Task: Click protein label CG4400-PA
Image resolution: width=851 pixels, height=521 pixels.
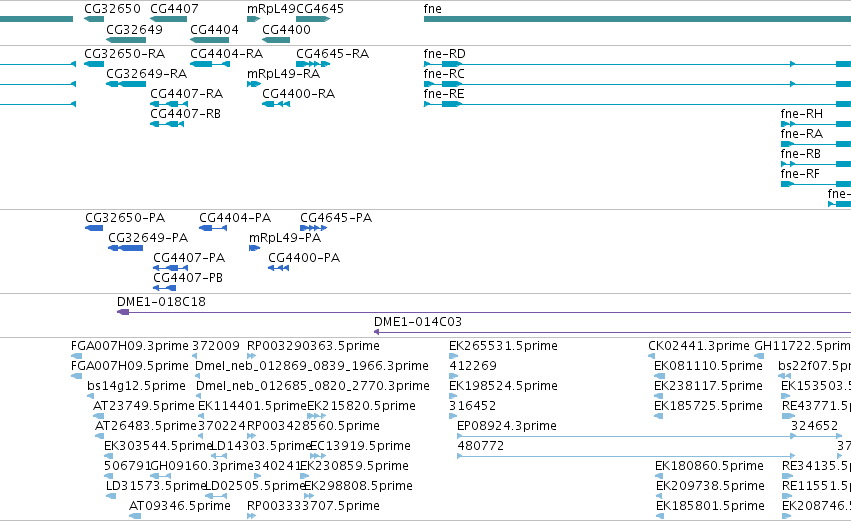Action: point(304,258)
